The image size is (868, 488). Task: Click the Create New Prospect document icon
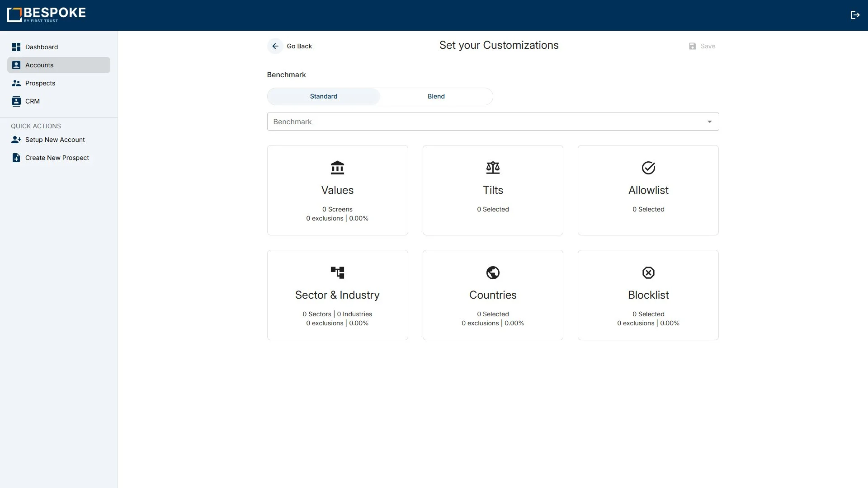[16, 157]
